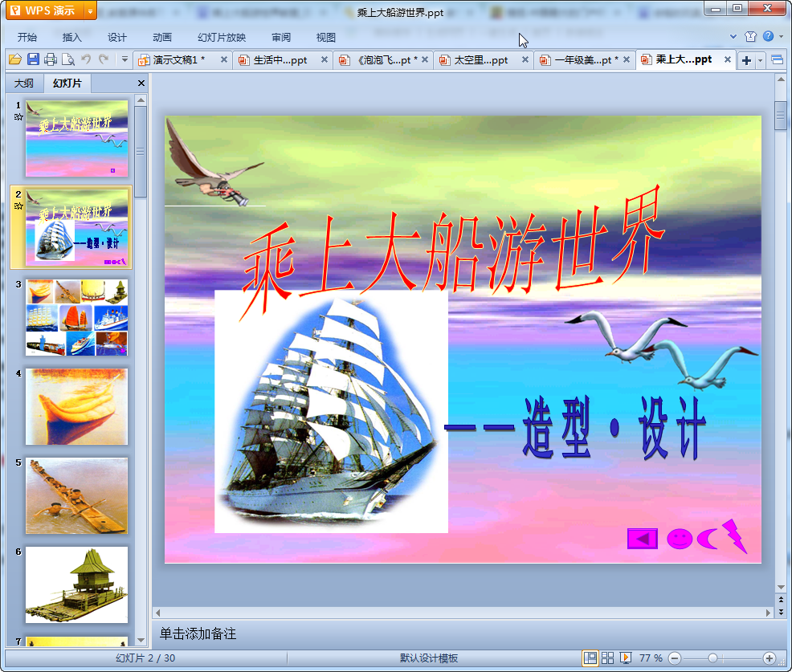Viewport: 792px width, 672px height.
Task: Click the WPS 演示 logo button
Action: 45,10
